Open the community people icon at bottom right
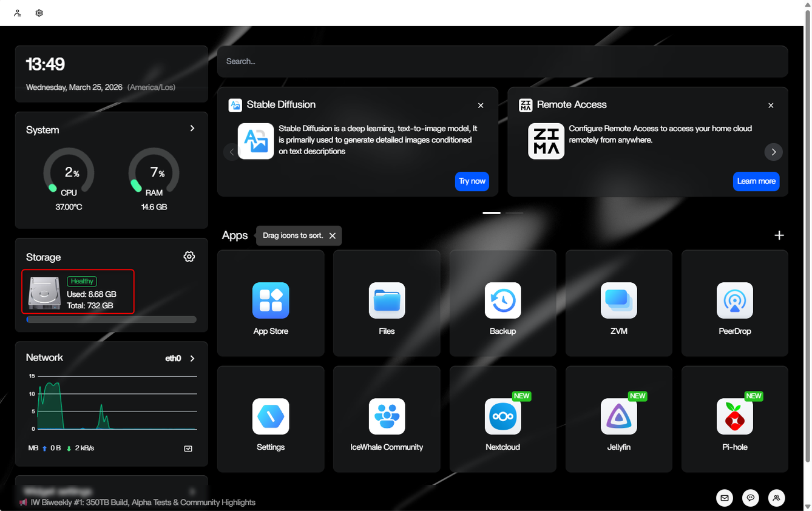The height and width of the screenshot is (511, 812). pos(777,498)
